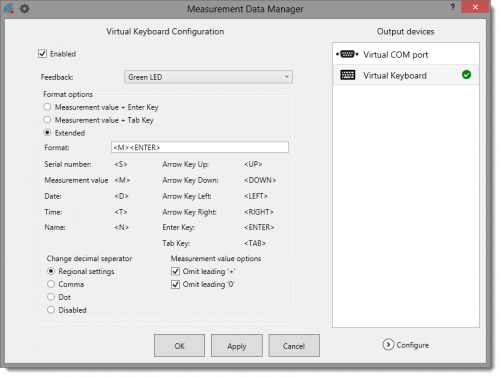500x377 pixels.
Task: Click the Change decimal seperator group label
Action: pyautogui.click(x=89, y=258)
